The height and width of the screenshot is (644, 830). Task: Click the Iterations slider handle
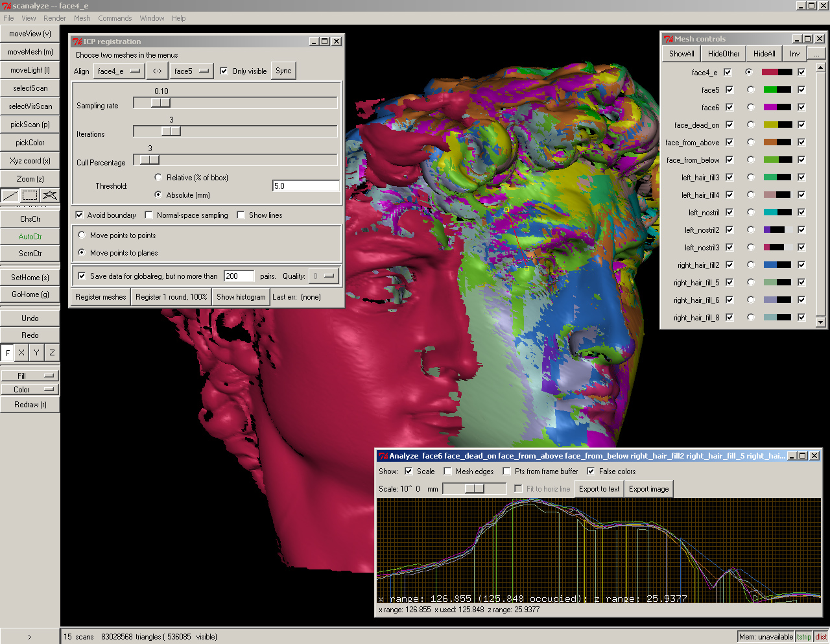point(171,131)
